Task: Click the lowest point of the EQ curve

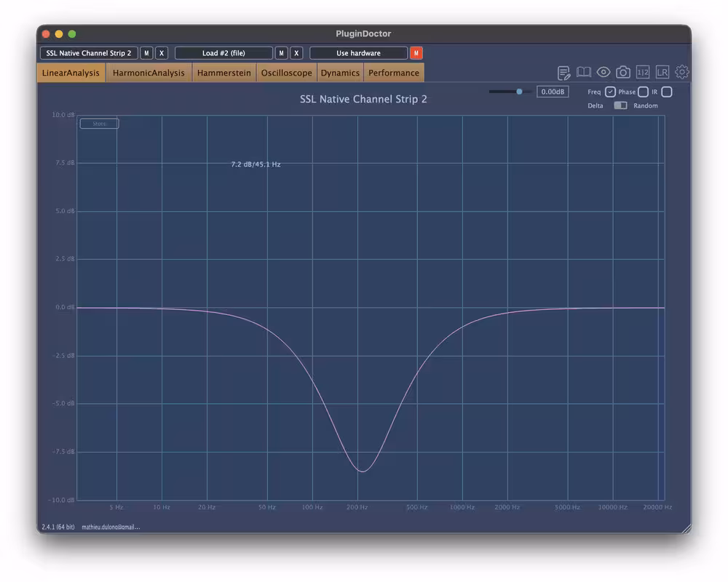Action: click(362, 471)
